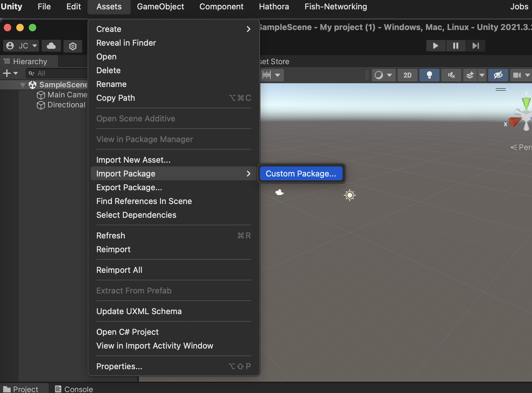The height and width of the screenshot is (393, 532).
Task: Select the camera gizmo in scene
Action: [279, 192]
